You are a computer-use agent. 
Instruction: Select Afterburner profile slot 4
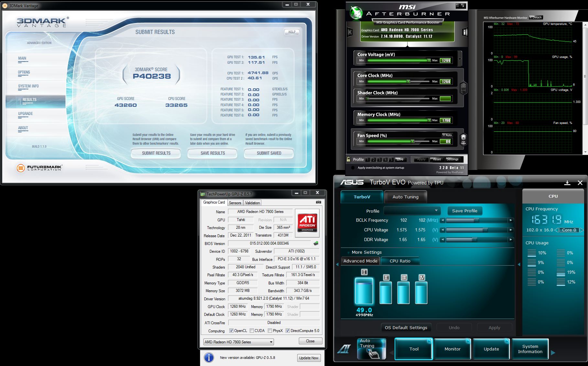(385, 160)
